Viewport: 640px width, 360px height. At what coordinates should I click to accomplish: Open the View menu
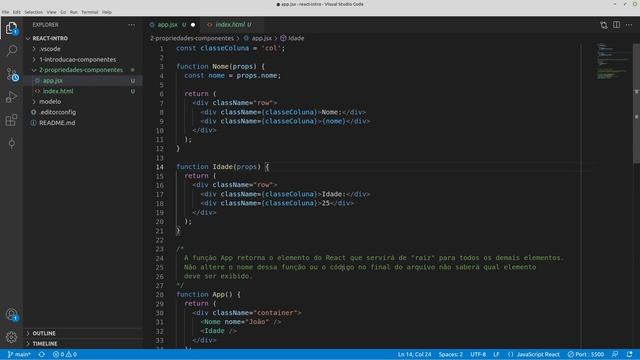[x=51, y=12]
